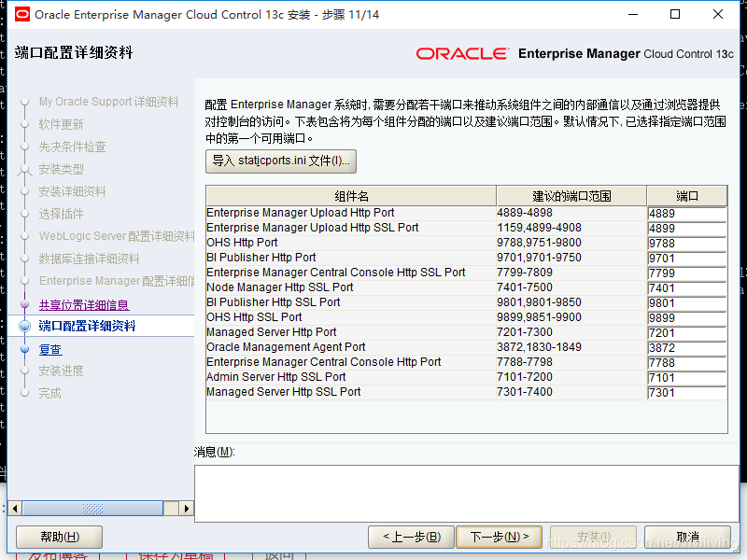The image size is (747, 560).
Task: Open 共享位置详细信息 step link
Action: click(84, 305)
